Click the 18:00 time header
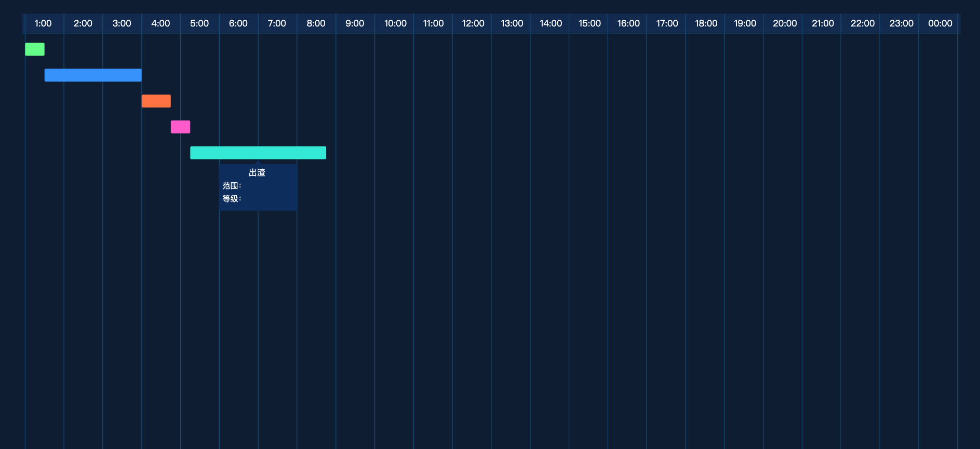Viewport: 980px width, 449px height. pos(706,23)
